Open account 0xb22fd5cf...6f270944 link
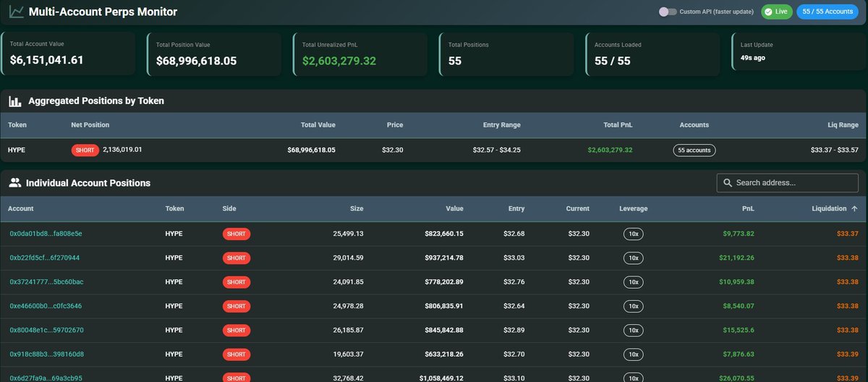868x382 pixels. coord(45,258)
